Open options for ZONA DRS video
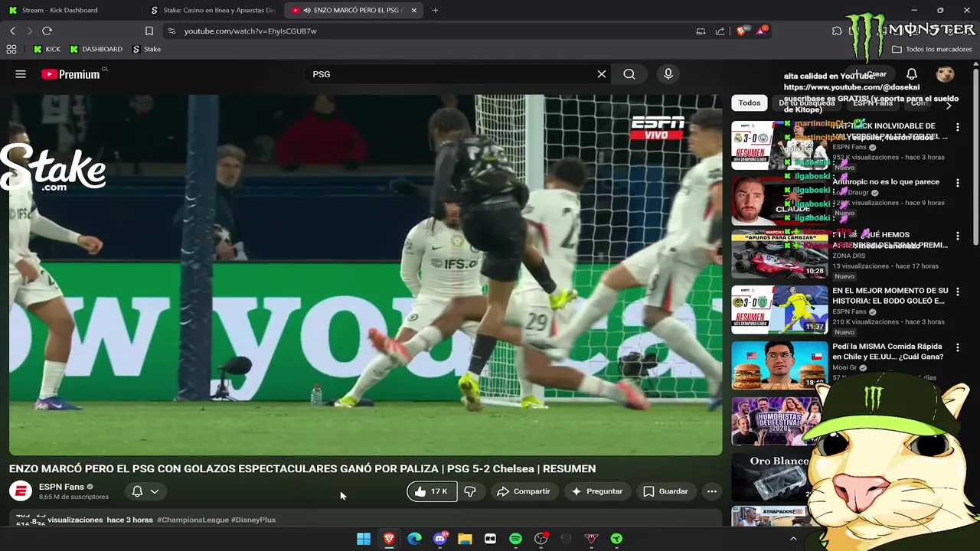 coord(957,236)
